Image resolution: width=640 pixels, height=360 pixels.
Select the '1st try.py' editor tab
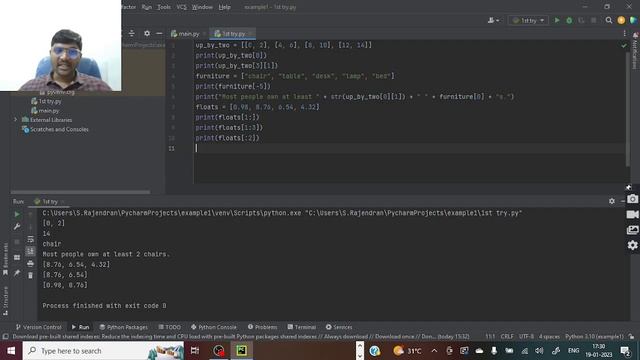point(232,34)
